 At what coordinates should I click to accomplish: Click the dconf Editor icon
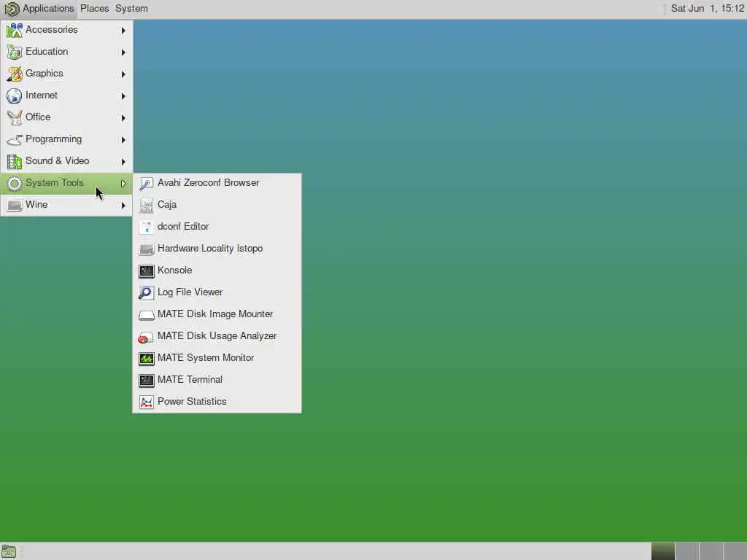click(x=146, y=227)
